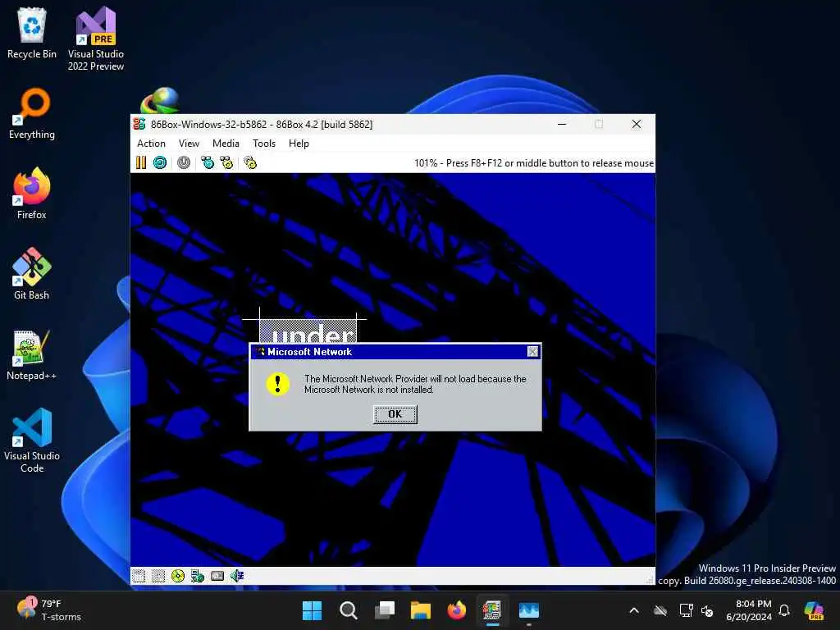Open the View menu in 86Box
This screenshot has height=630, width=840.
click(189, 143)
